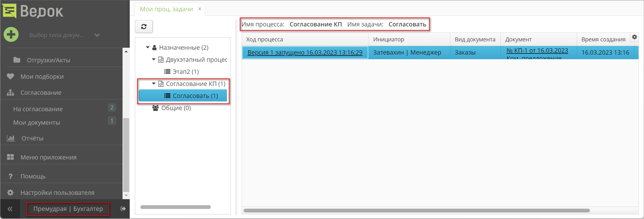Click the badge count 1 for Мои документы

point(112,121)
